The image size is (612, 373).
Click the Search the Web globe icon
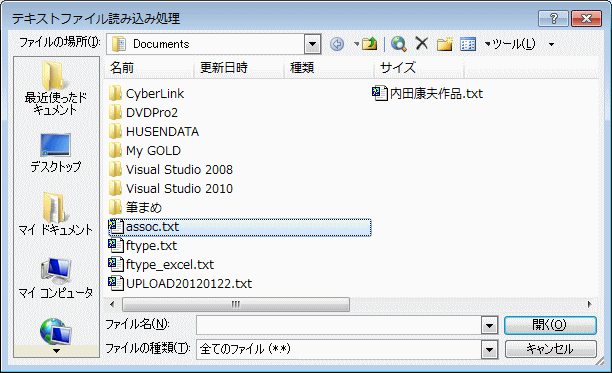[399, 44]
